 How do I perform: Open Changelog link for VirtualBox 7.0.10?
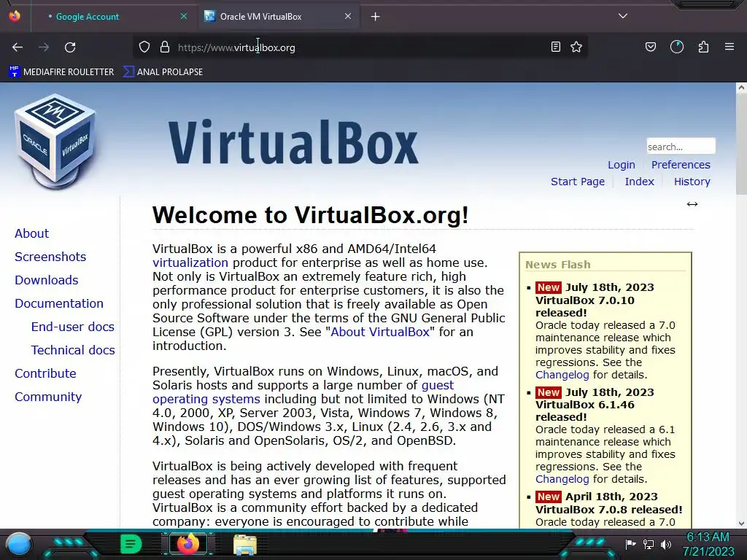point(562,375)
